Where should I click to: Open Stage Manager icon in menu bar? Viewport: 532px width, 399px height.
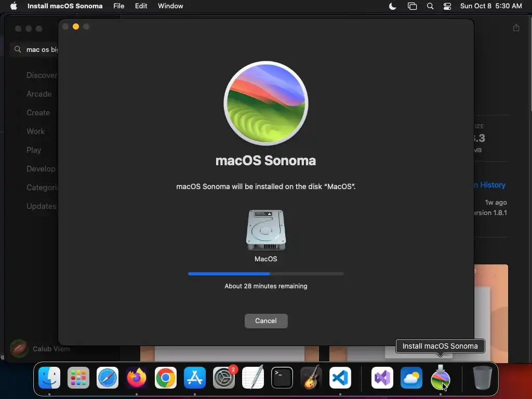(412, 6)
